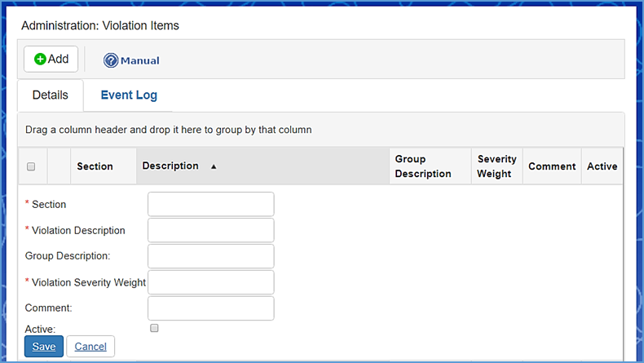Click the column grouping drop area
Viewport: 644px width, 363px height.
pyautogui.click(x=320, y=130)
